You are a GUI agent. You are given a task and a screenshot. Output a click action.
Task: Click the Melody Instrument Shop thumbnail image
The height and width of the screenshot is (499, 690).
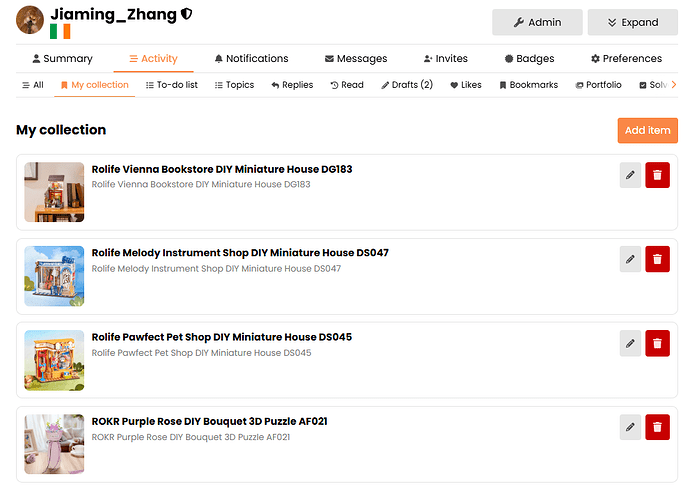[54, 276]
